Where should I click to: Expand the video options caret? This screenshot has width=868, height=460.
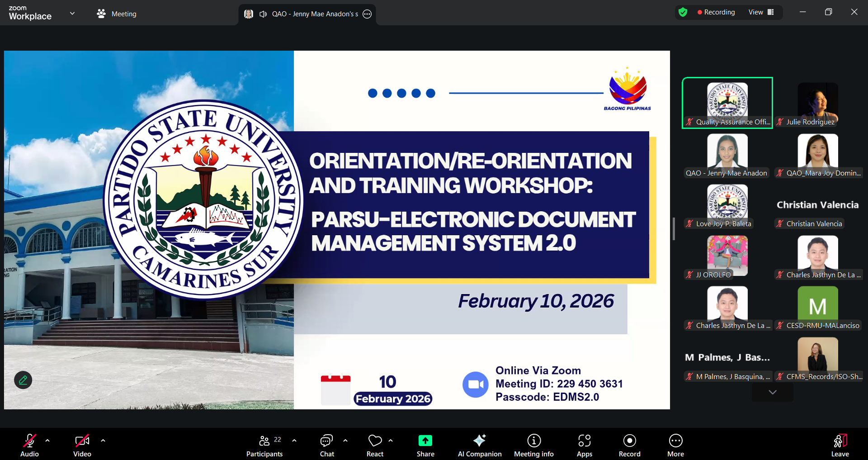(103, 440)
